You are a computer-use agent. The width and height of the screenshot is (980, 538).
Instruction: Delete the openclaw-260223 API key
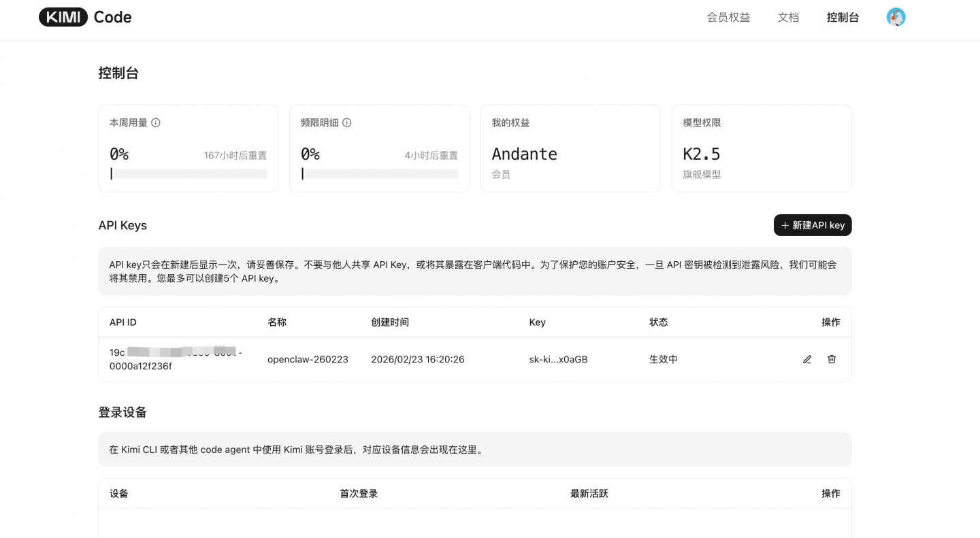pos(831,359)
